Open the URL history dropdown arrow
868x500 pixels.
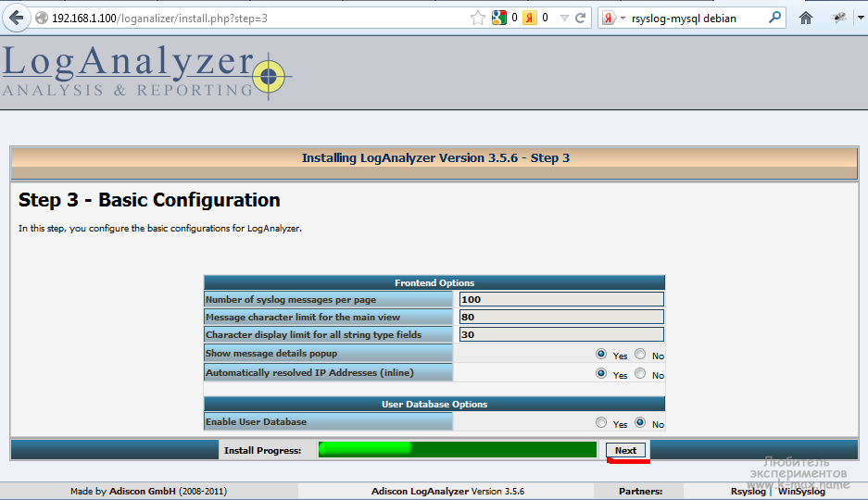[564, 19]
